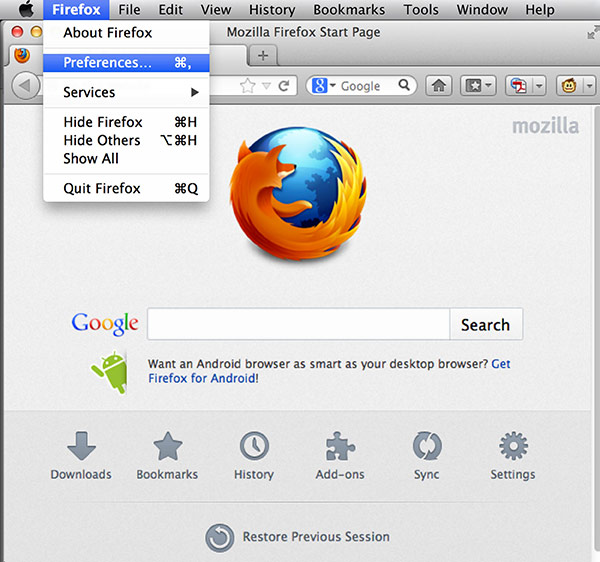Click the Search button
This screenshot has width=600, height=562.
(x=486, y=324)
